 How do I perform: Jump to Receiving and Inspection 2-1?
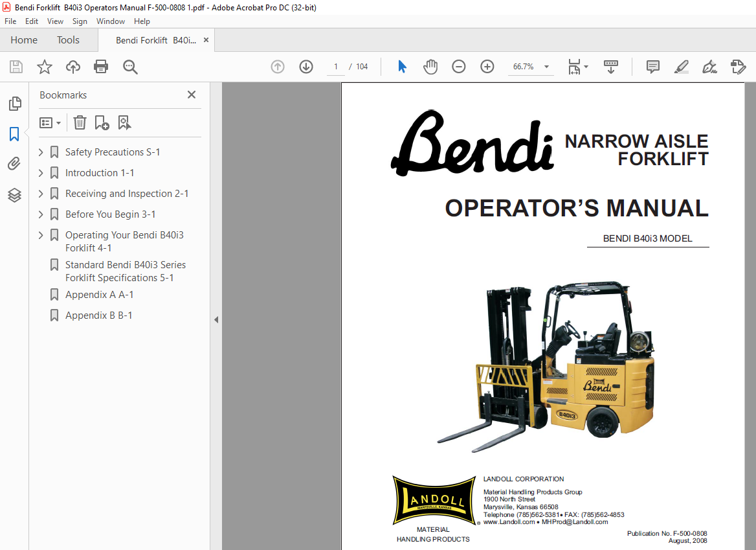127,194
